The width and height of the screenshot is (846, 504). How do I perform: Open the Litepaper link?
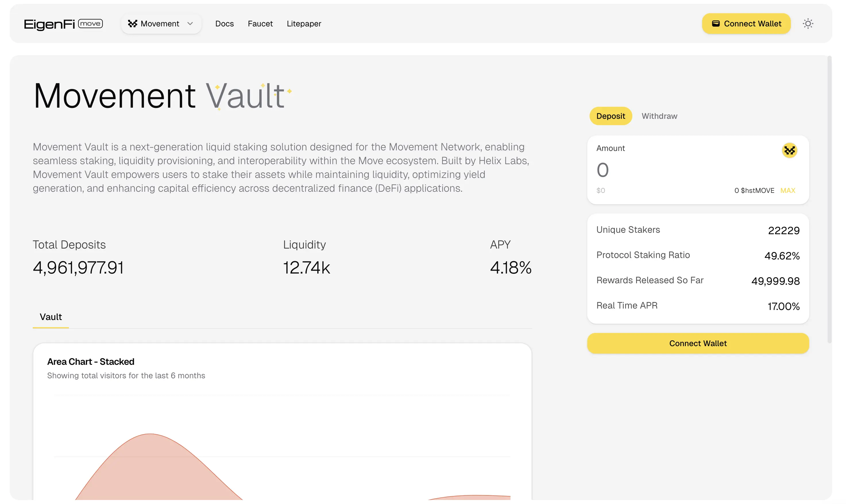pos(304,24)
